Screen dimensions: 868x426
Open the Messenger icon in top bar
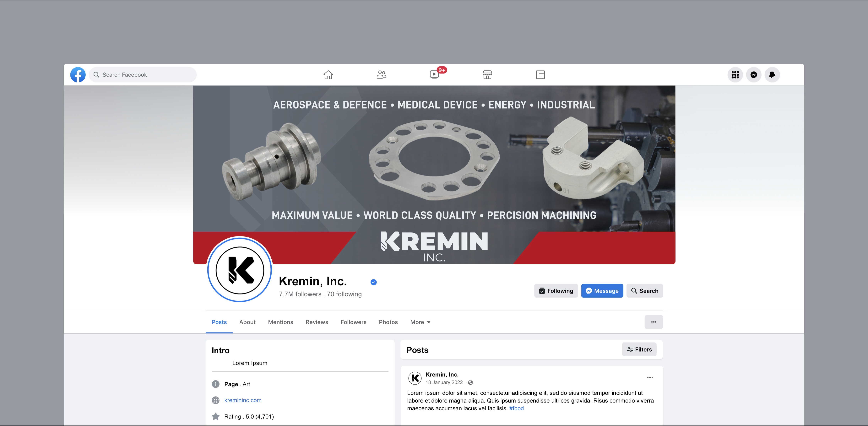[754, 75]
